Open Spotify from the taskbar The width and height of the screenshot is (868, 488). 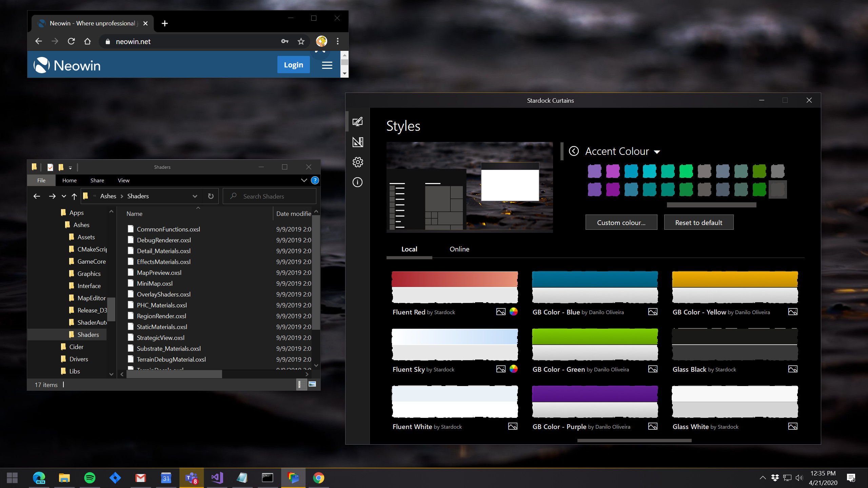[x=90, y=478]
